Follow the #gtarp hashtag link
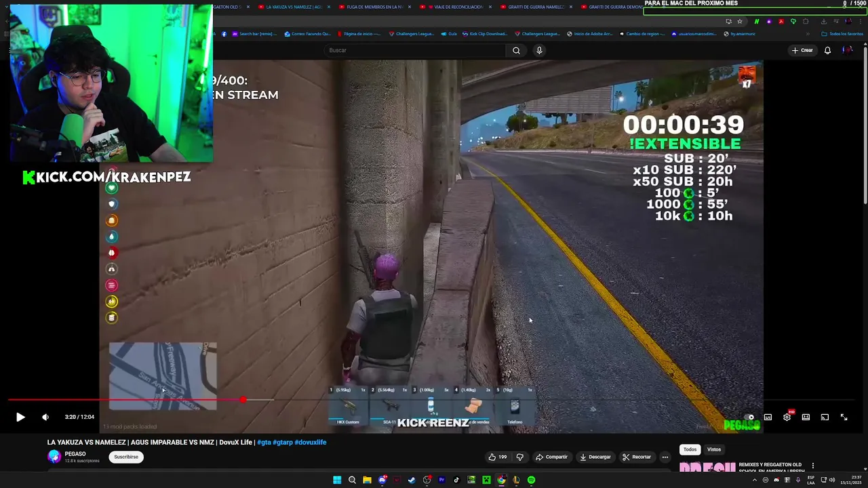Screen dimensions: 868x488 point(283,443)
